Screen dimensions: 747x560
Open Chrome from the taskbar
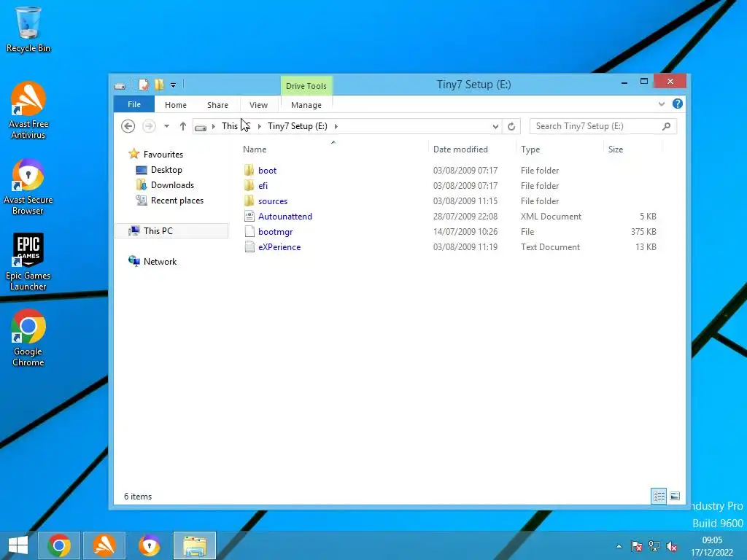[59, 545]
